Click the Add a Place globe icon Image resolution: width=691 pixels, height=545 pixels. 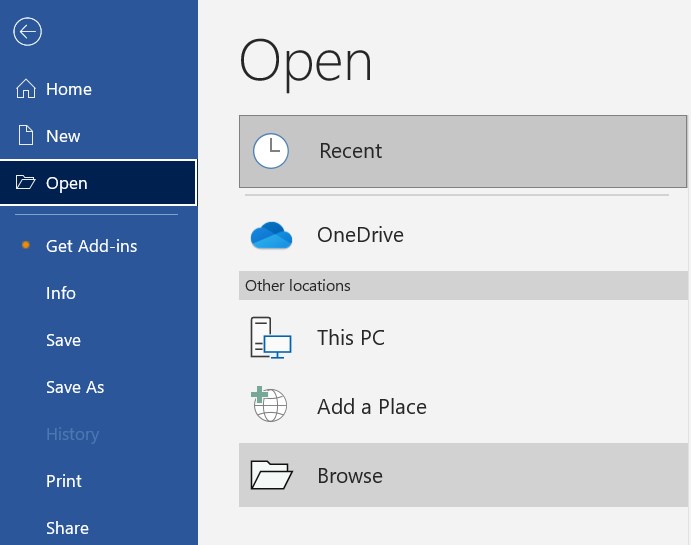(x=270, y=406)
